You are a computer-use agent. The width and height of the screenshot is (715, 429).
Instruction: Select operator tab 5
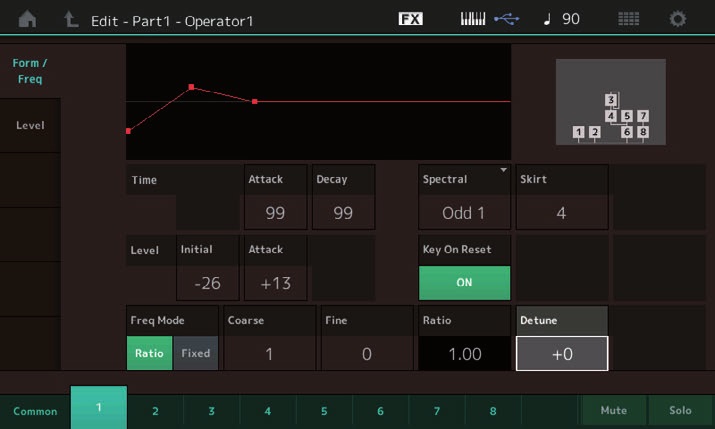(324, 411)
